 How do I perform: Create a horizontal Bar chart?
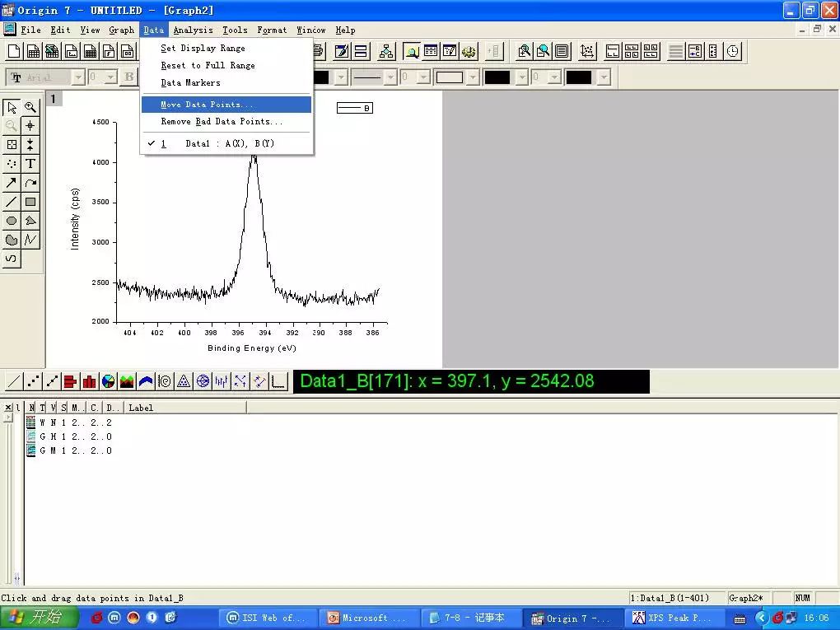(x=70, y=381)
